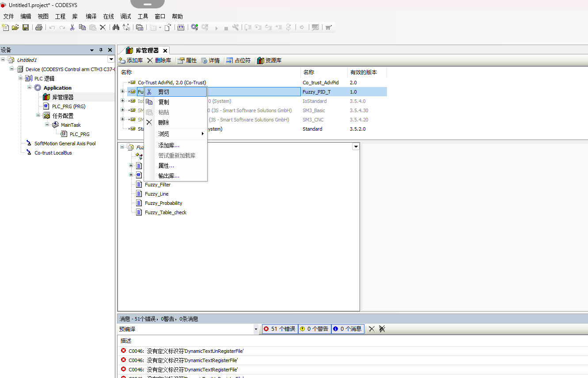Choose 添加库... from the context menu
The width and height of the screenshot is (588, 378).
tap(176, 145)
